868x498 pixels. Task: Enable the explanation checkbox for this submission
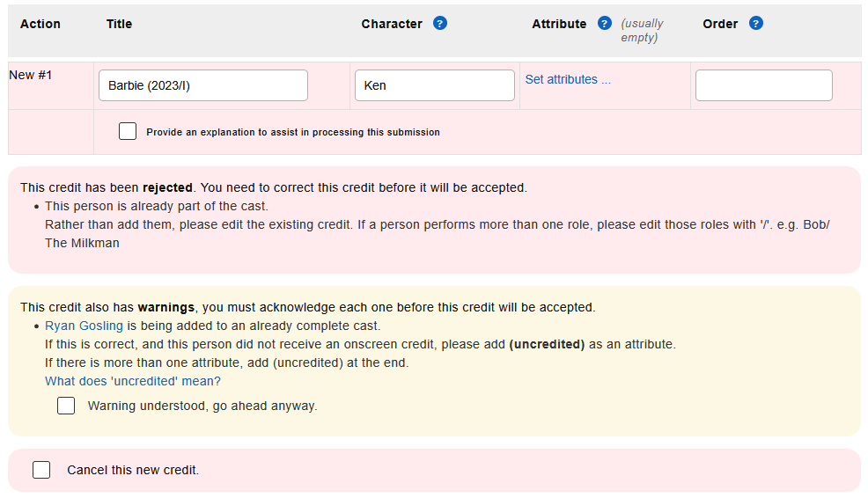coord(128,132)
